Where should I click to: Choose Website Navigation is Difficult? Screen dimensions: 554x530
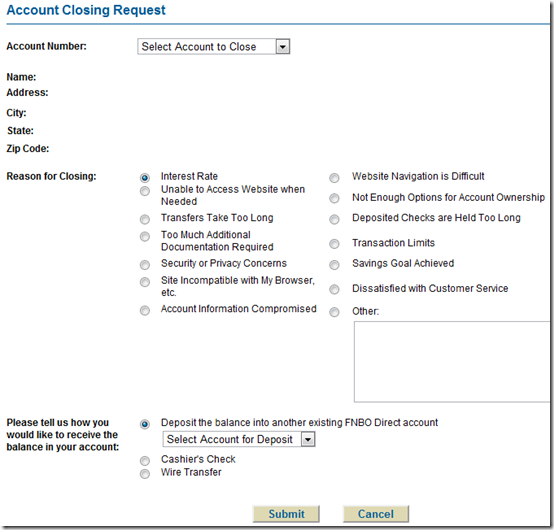tap(334, 178)
